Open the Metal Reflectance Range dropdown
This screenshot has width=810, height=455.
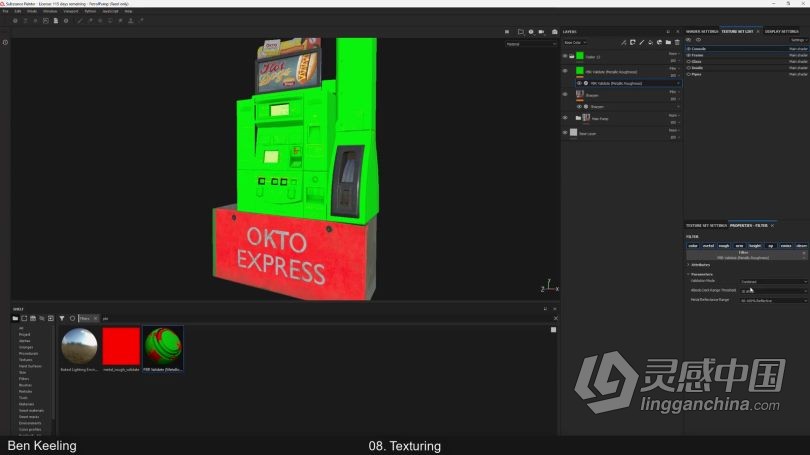click(773, 301)
